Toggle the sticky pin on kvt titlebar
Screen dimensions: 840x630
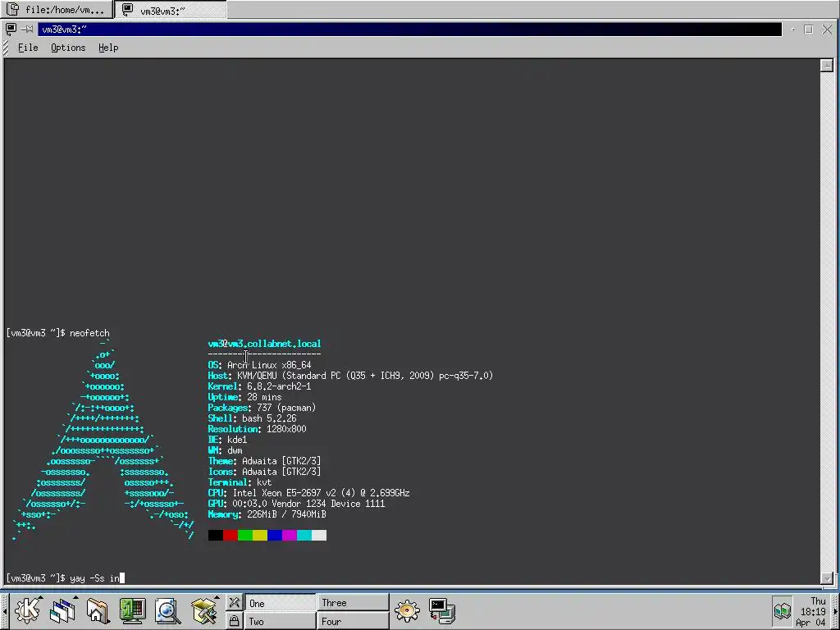pyautogui.click(x=27, y=29)
